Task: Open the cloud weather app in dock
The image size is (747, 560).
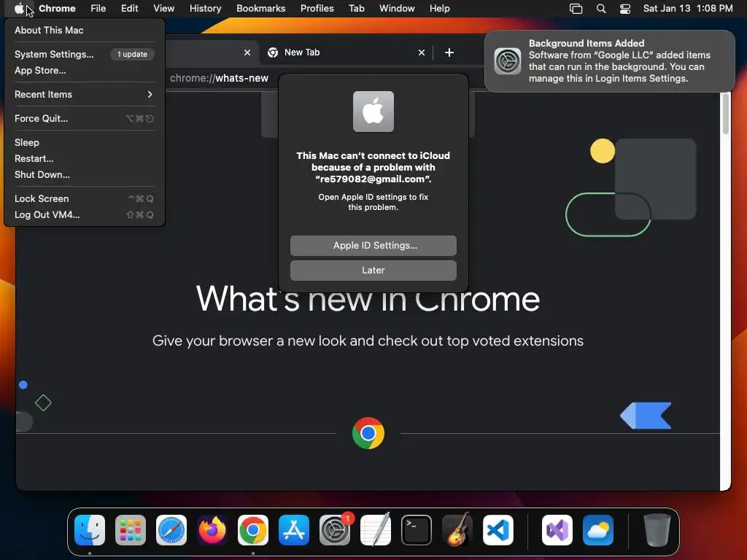Action: [598, 530]
